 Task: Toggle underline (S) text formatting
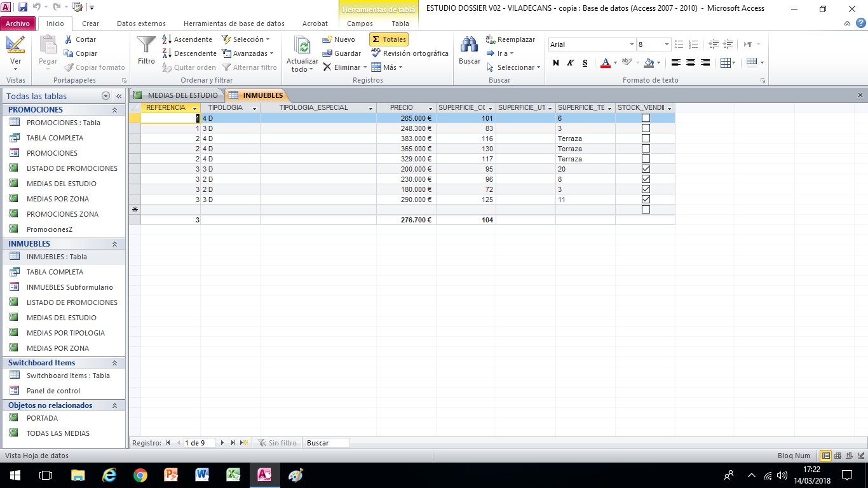(585, 62)
